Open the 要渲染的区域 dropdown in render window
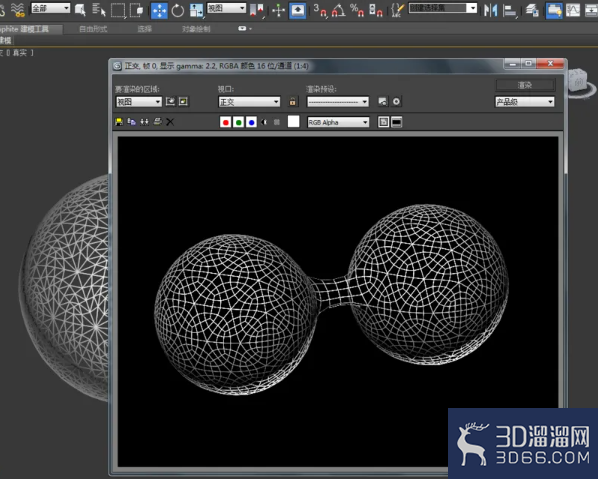Image resolution: width=598 pixels, height=479 pixels. (x=139, y=102)
